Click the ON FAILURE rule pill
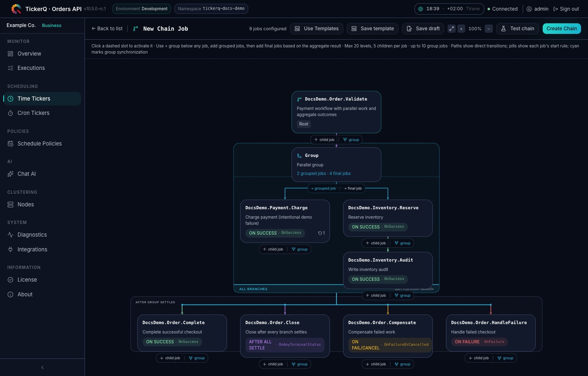 pyautogui.click(x=479, y=342)
